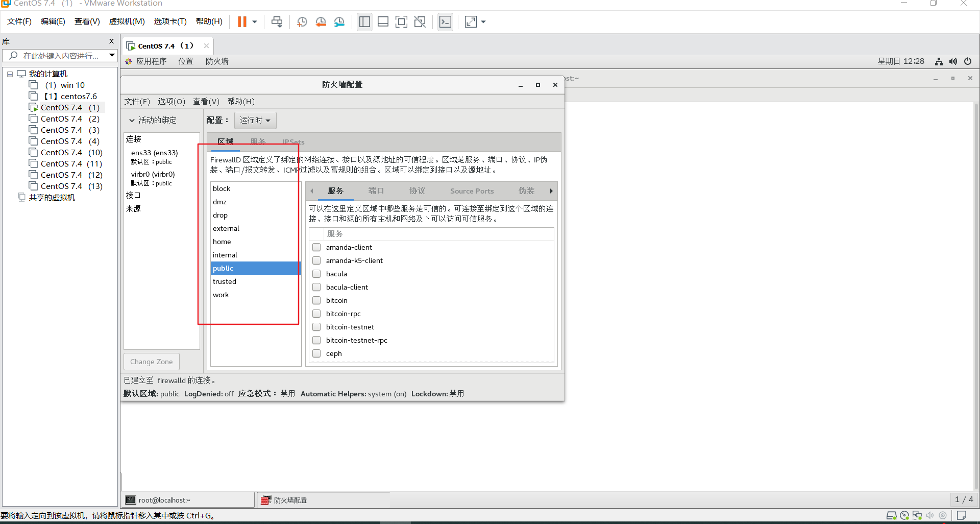Click the clock 星期日 12:28
The width and height of the screenshot is (980, 524).
pos(901,61)
